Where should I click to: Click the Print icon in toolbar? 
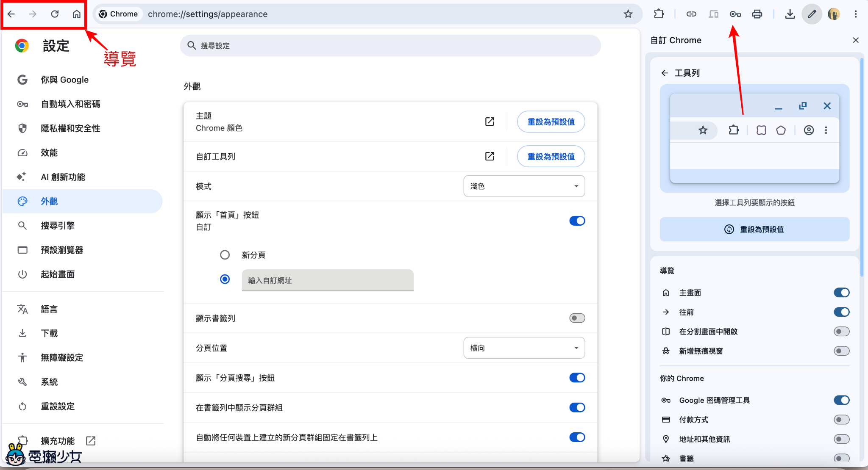coord(757,14)
